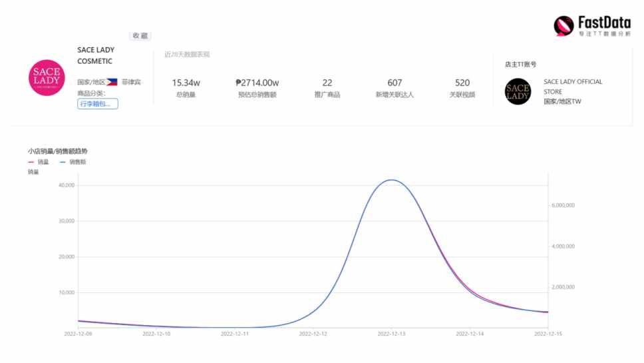
Task: Select the 行李箱包 category tag
Action: click(x=98, y=104)
